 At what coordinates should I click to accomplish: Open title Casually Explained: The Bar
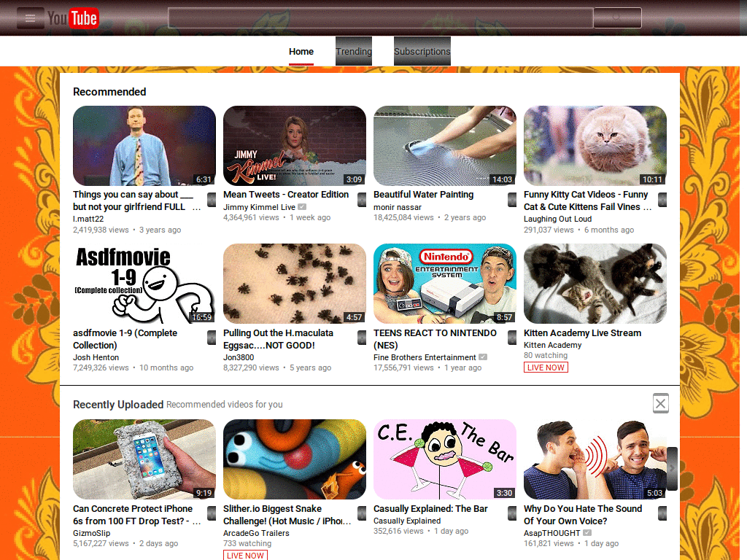coord(430,508)
